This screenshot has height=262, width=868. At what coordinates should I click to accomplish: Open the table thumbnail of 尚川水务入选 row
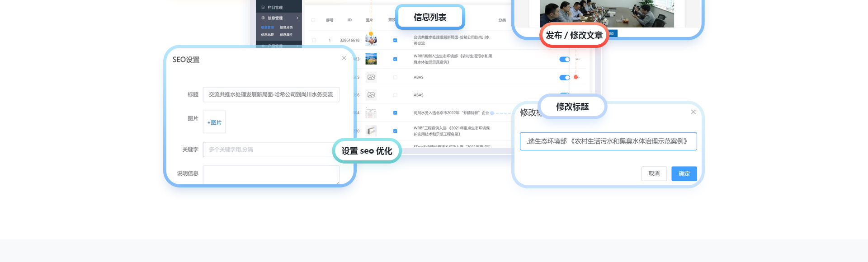(371, 113)
